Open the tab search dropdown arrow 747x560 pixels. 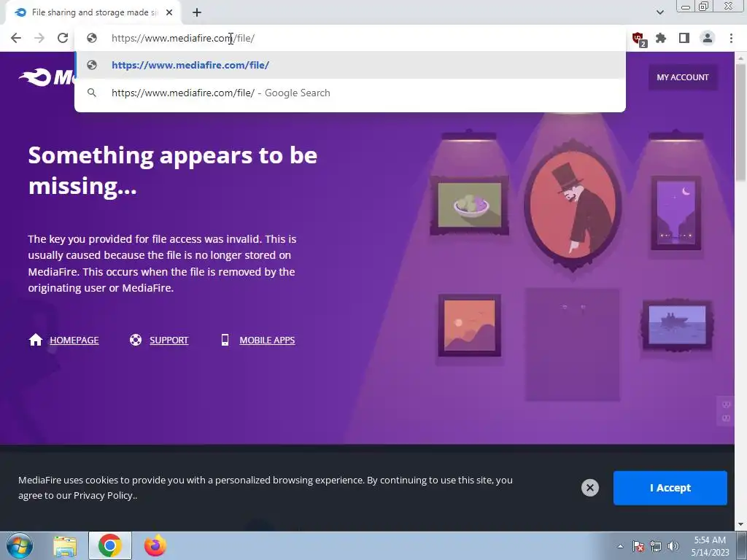point(659,12)
